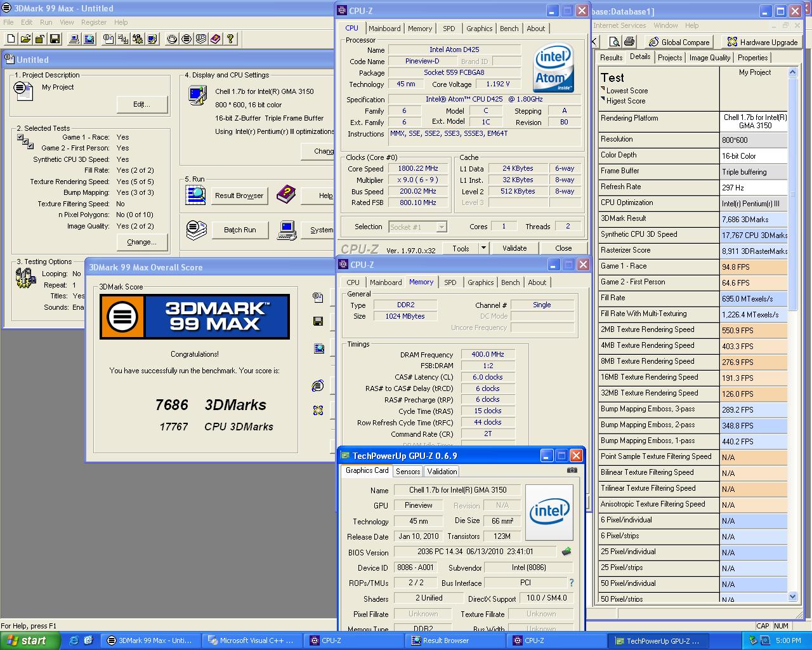This screenshot has height=650, width=812.
Task: Switch to Image Quality tab in Result Browser
Action: pyautogui.click(x=710, y=58)
